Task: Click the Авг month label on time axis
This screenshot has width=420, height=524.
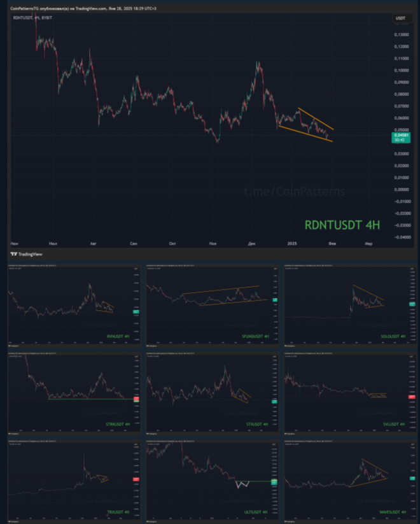Action: point(93,244)
